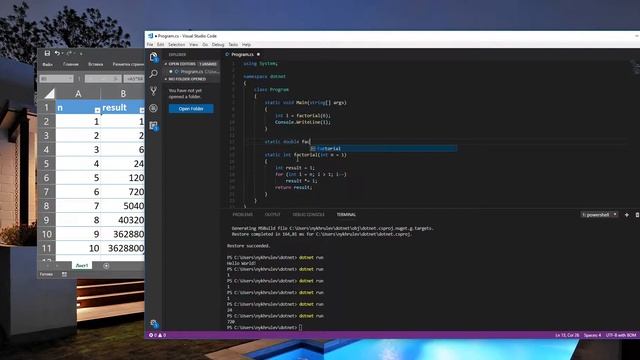This screenshot has width=640, height=360.
Task: Open the VS Code File menu
Action: point(150,44)
